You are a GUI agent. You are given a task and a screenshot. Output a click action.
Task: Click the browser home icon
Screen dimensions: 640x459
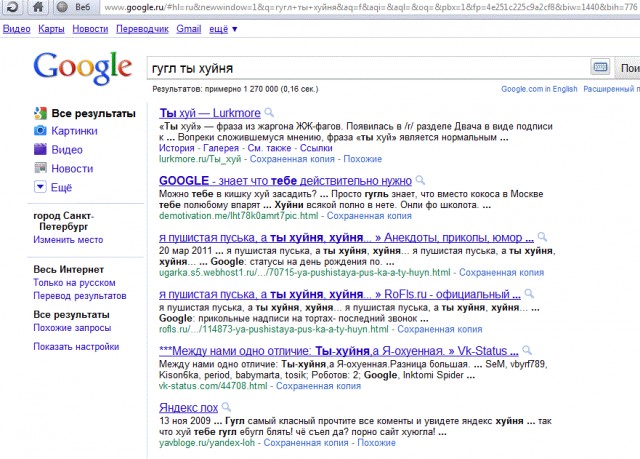coord(38,7)
